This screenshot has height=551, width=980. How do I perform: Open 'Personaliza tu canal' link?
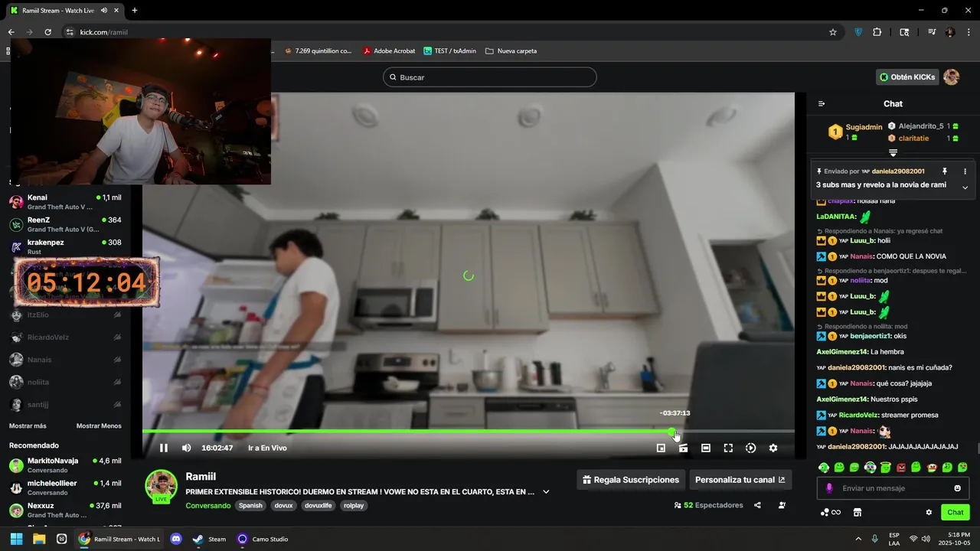coord(740,480)
